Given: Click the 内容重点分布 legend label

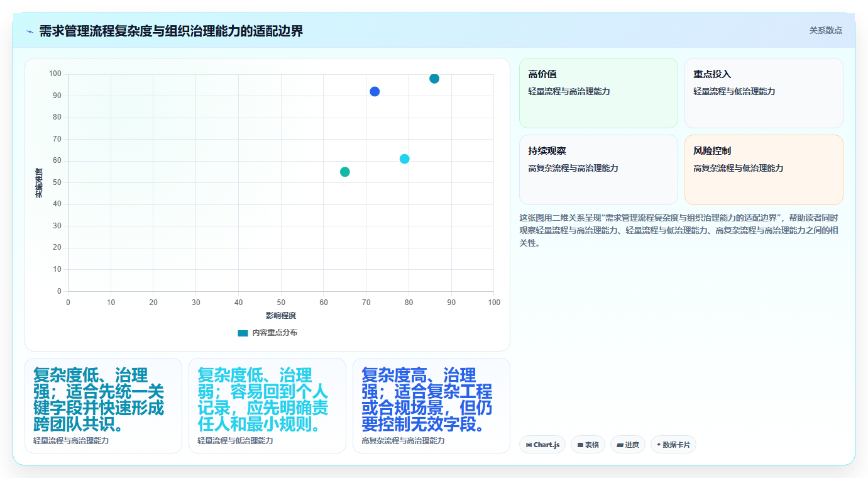Looking at the screenshot, I should tap(275, 333).
